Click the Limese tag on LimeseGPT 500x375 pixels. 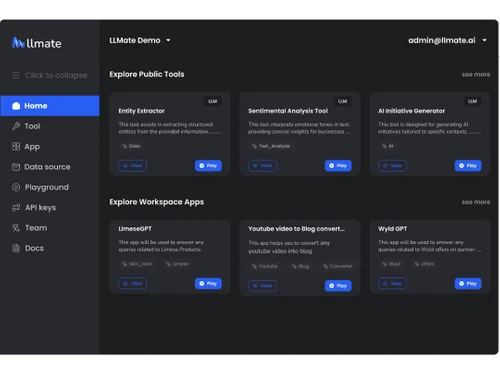pyautogui.click(x=177, y=264)
